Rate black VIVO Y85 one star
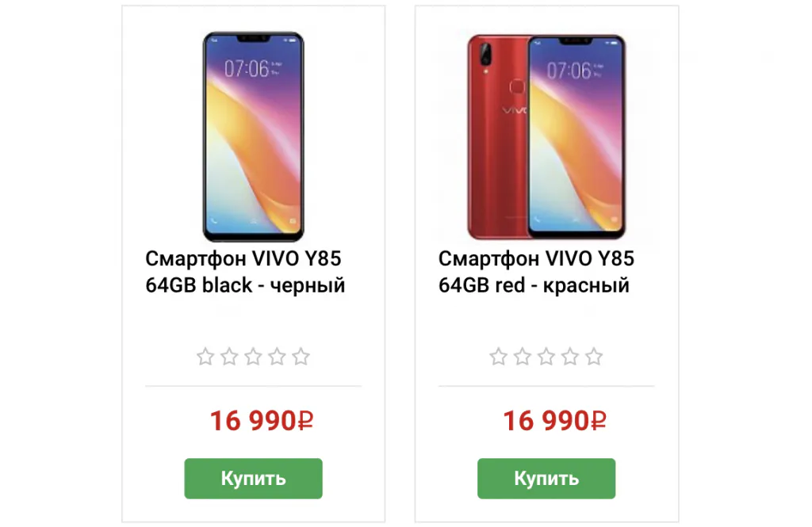Screen dimensions: 812x527 point(205,357)
